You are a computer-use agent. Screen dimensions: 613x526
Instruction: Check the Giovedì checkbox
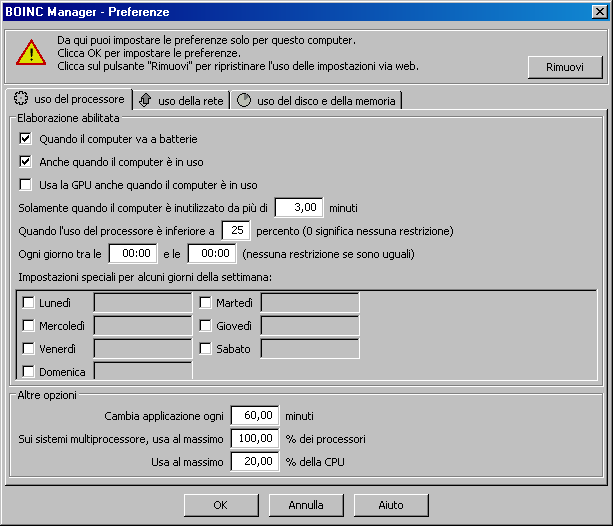click(205, 325)
